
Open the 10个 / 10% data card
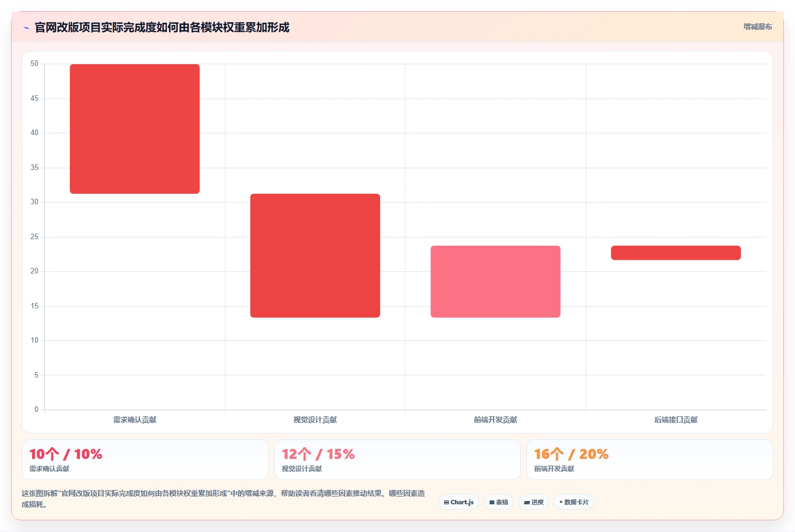[145, 459]
